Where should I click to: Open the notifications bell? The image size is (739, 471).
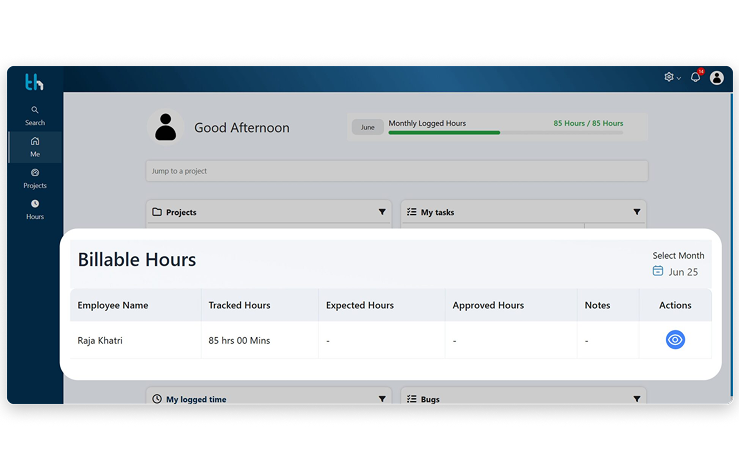[696, 77]
